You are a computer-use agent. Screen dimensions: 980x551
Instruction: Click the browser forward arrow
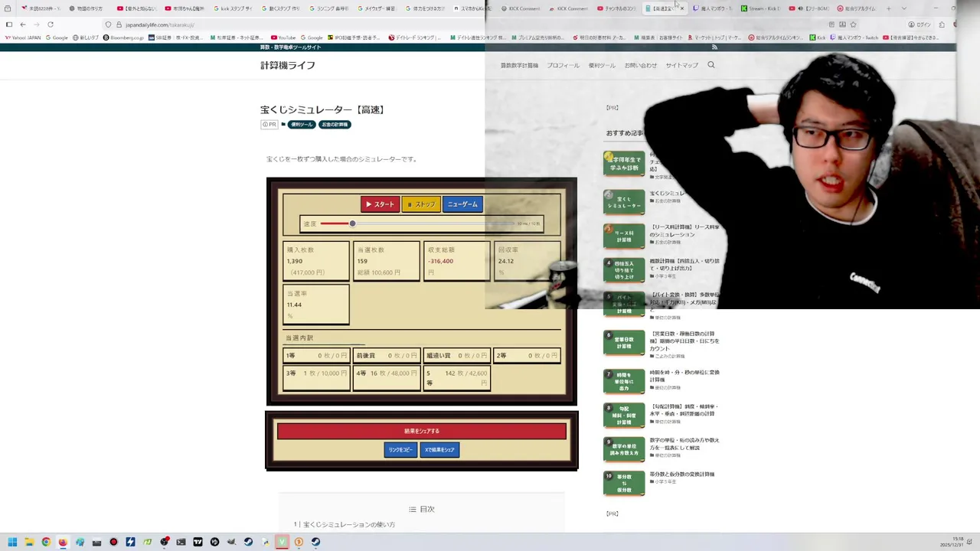pos(36,24)
